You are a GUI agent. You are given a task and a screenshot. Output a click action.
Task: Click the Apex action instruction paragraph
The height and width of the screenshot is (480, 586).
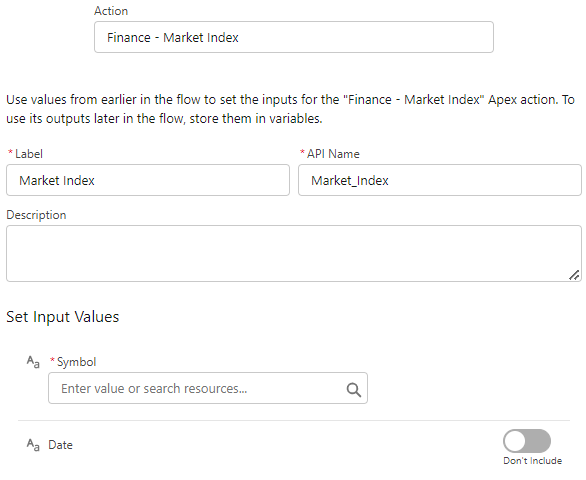click(x=290, y=109)
